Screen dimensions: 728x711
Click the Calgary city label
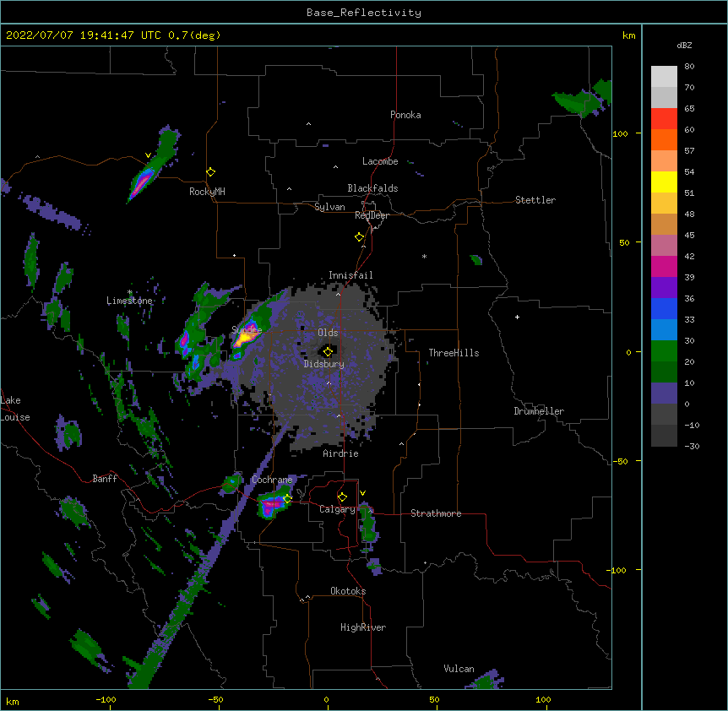click(337, 509)
